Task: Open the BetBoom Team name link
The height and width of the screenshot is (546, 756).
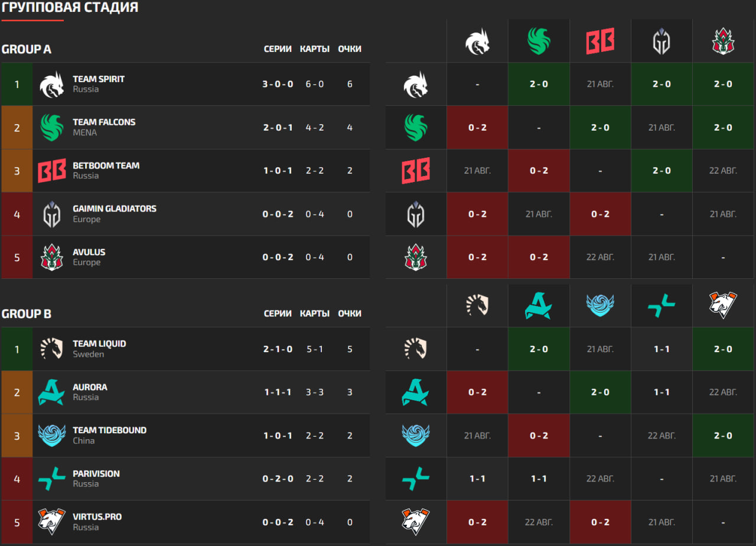Action: [x=106, y=165]
